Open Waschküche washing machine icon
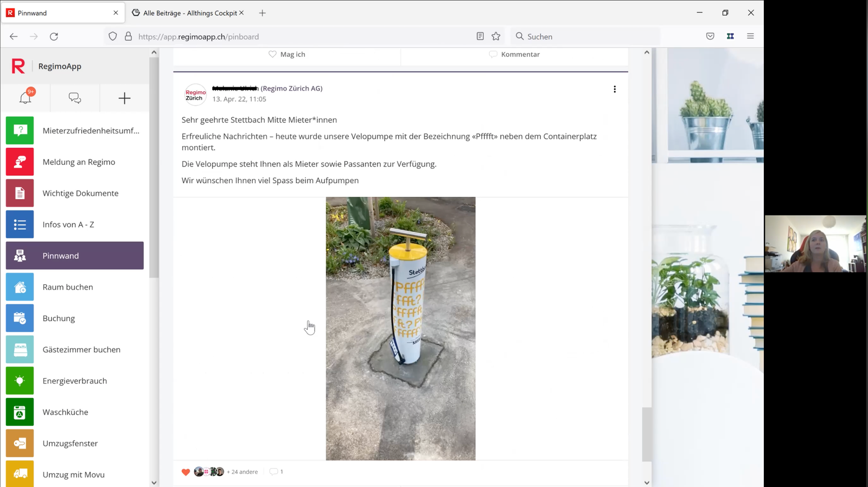 pyautogui.click(x=20, y=412)
